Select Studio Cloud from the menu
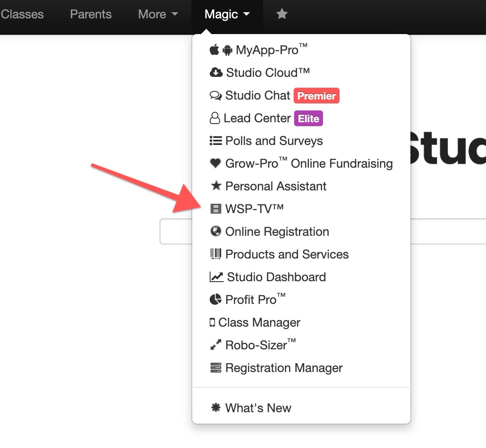 tap(301, 72)
